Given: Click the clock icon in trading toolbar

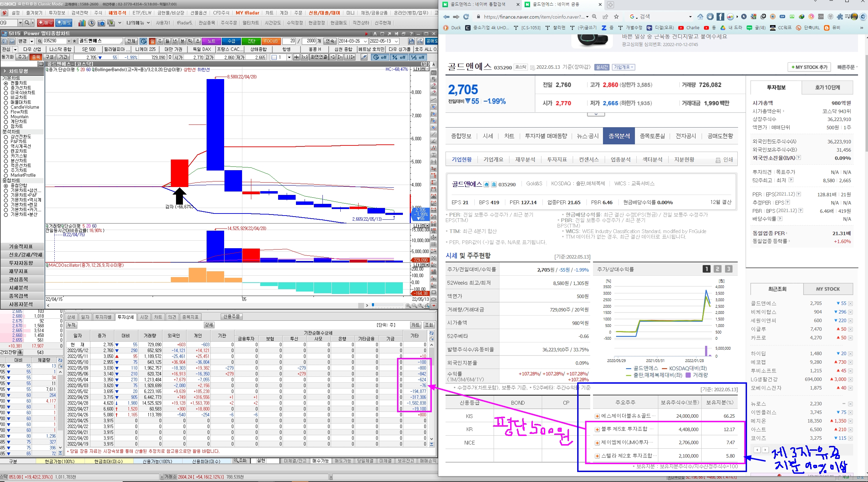Looking at the screenshot, I should (x=91, y=23).
